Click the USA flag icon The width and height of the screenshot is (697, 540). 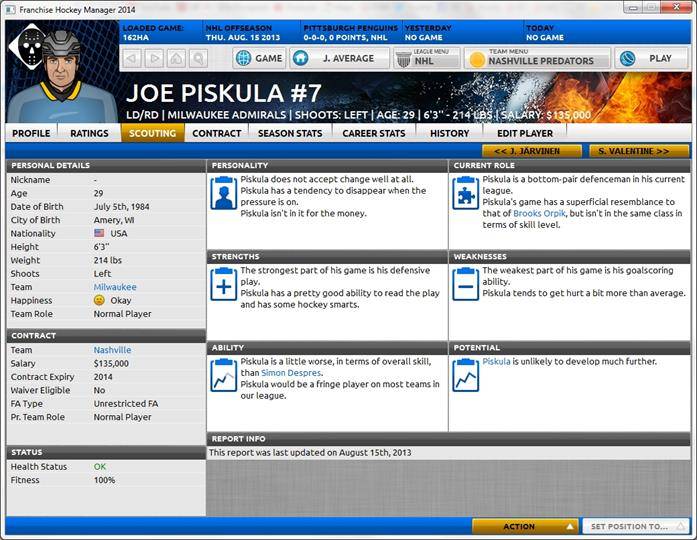(x=99, y=233)
